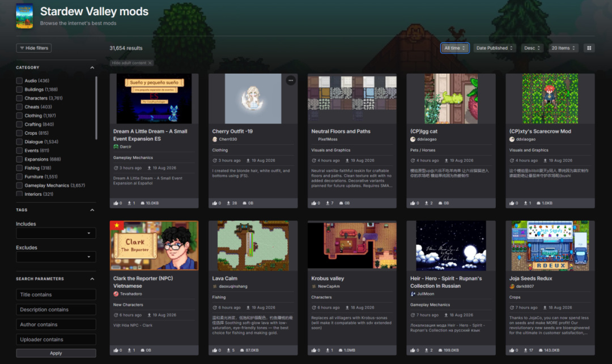The width and height of the screenshot is (612, 364).
Task: Open the Includes tags dropdown
Action: [x=56, y=233]
